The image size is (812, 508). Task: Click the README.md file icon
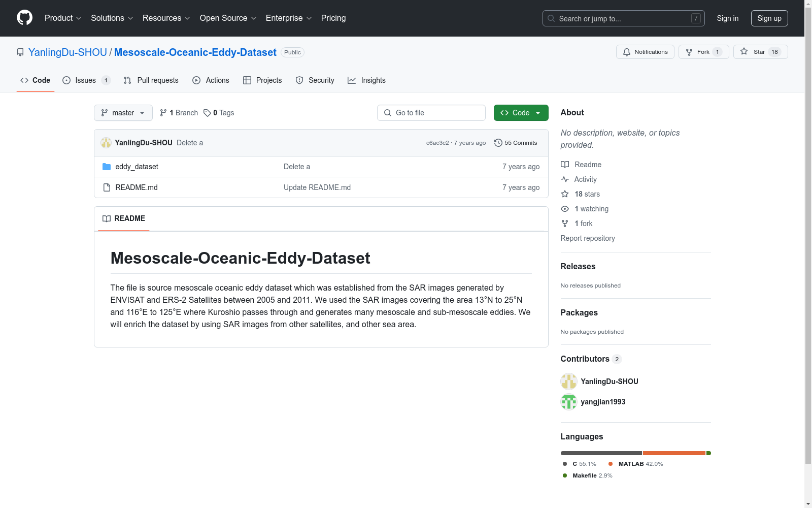pos(107,187)
